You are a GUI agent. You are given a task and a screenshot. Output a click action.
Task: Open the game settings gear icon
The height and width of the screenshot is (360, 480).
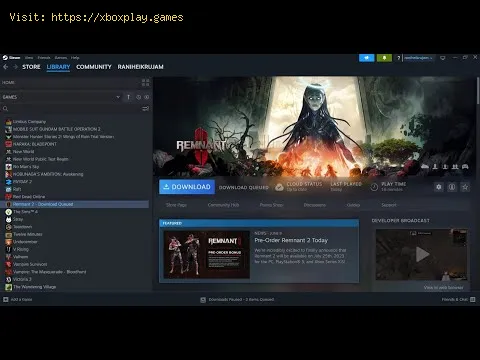(439, 187)
